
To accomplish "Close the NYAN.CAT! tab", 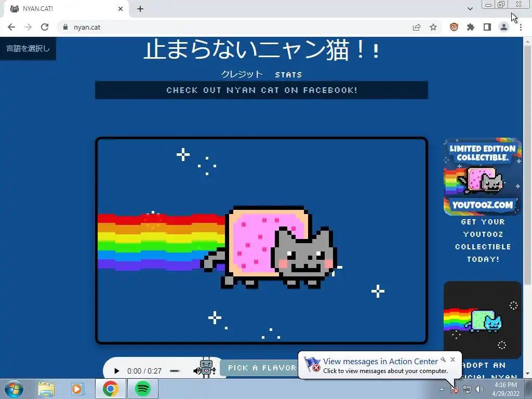I will [x=121, y=9].
